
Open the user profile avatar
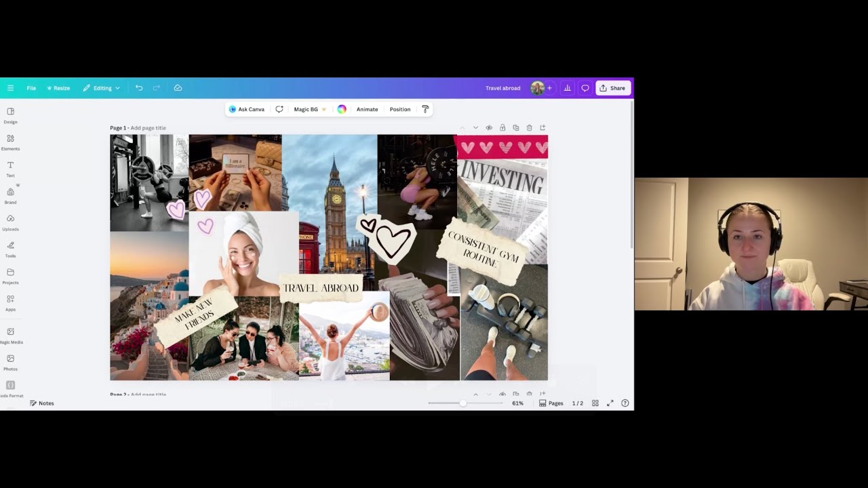click(x=537, y=88)
